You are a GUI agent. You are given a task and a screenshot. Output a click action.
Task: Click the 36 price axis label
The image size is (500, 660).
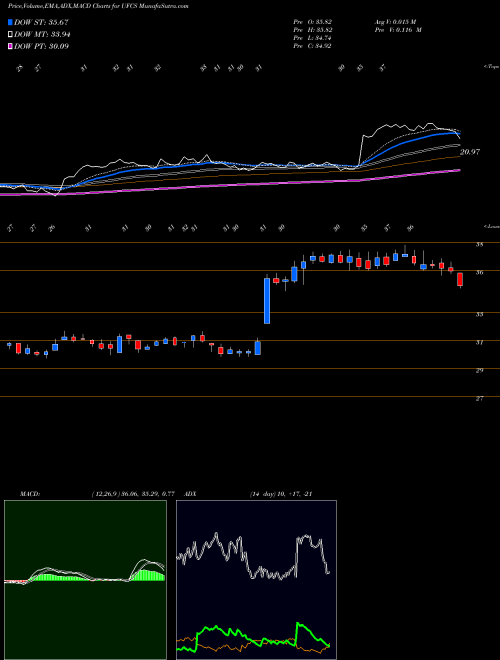tap(479, 272)
